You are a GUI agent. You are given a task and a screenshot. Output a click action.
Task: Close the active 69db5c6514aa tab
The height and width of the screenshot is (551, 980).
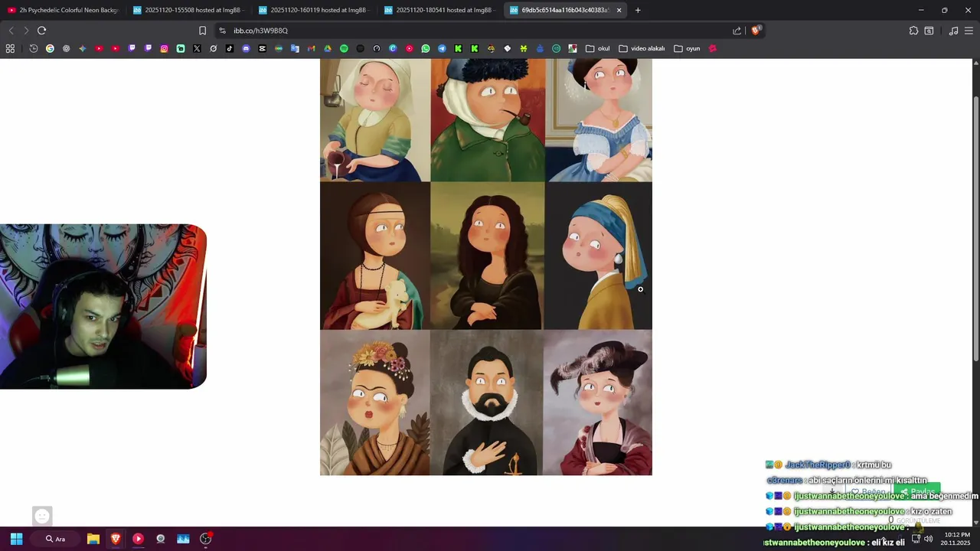pos(619,10)
